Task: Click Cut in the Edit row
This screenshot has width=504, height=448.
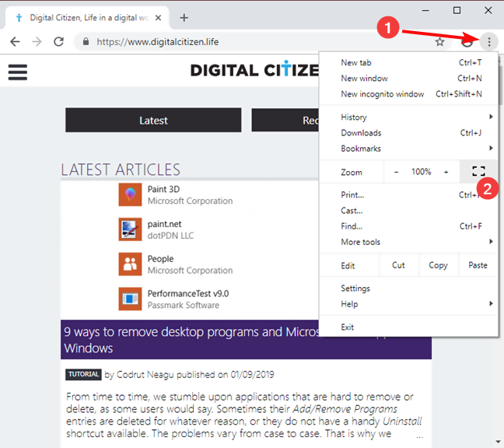Action: pyautogui.click(x=398, y=265)
